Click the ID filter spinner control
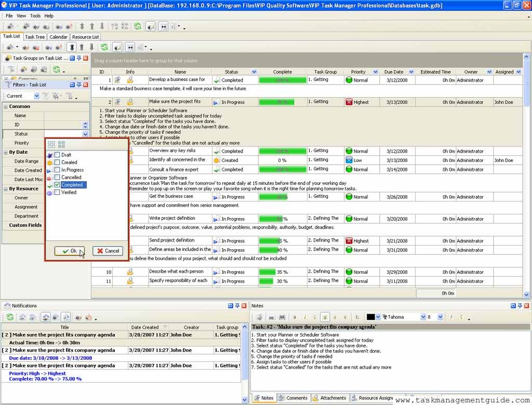 (85, 125)
